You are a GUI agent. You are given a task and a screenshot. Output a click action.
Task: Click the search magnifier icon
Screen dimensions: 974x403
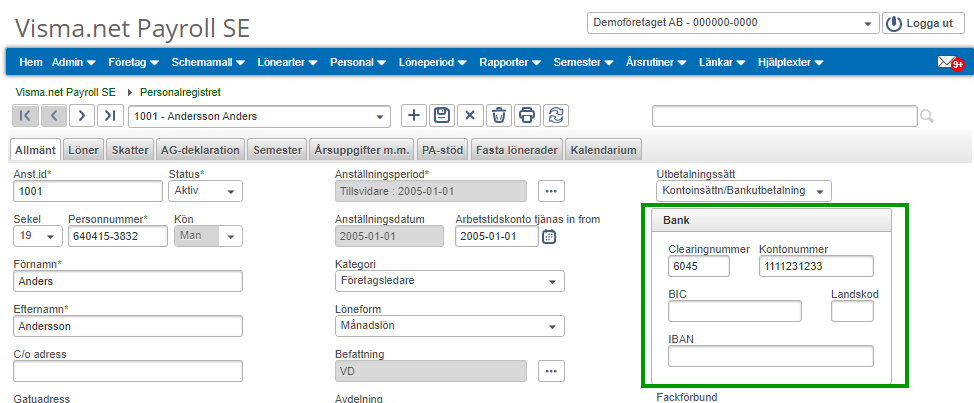tap(927, 116)
